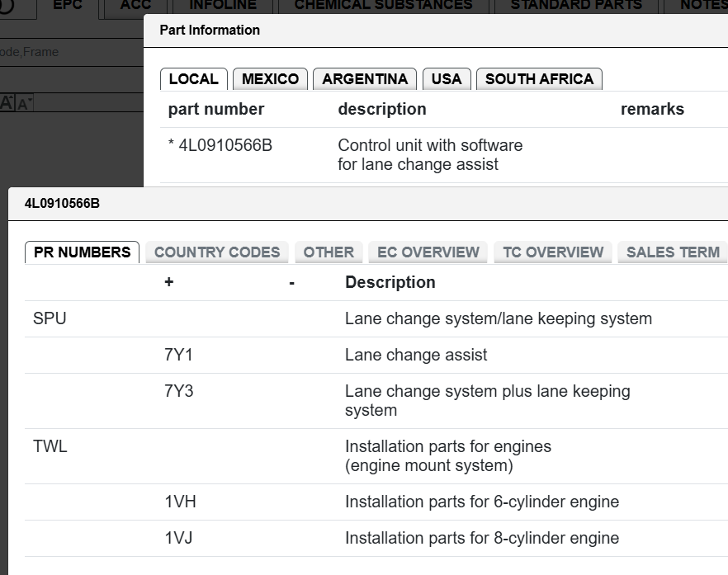View the SOUTH AFRICA tab
This screenshot has height=575, width=728.
540,79
